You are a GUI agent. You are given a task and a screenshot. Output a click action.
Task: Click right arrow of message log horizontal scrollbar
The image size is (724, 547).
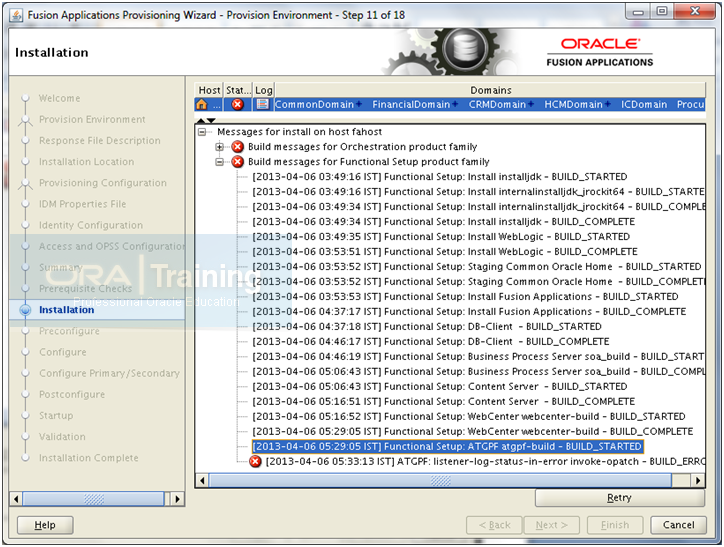698,481
